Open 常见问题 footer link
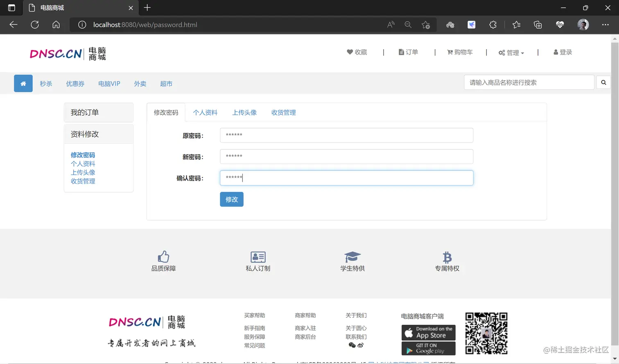This screenshot has height=364, width=619. coord(255,345)
